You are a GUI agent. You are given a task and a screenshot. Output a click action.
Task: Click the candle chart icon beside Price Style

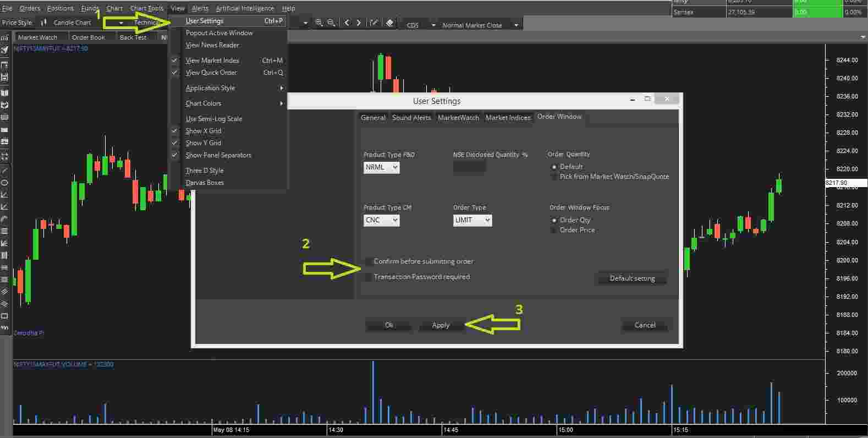click(44, 23)
